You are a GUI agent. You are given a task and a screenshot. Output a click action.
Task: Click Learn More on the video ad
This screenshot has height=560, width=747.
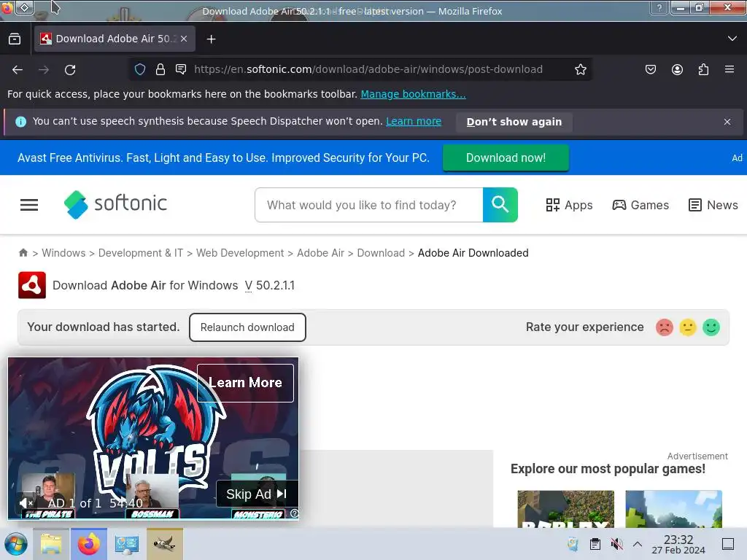[245, 383]
